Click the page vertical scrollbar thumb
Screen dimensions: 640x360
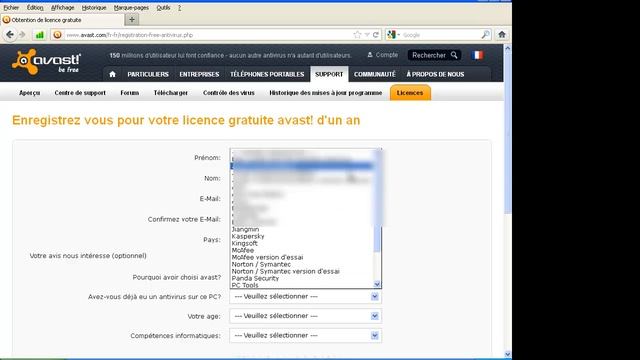pos(508,133)
